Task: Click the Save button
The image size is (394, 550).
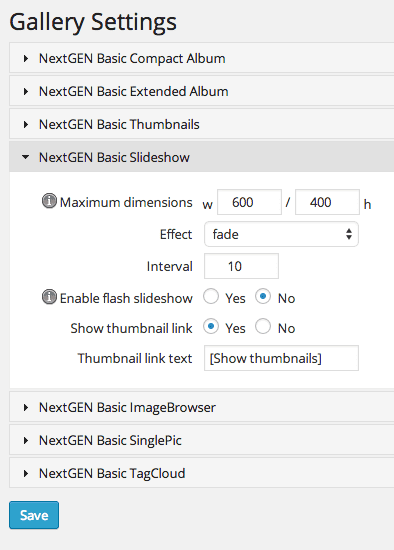Action: (34, 515)
